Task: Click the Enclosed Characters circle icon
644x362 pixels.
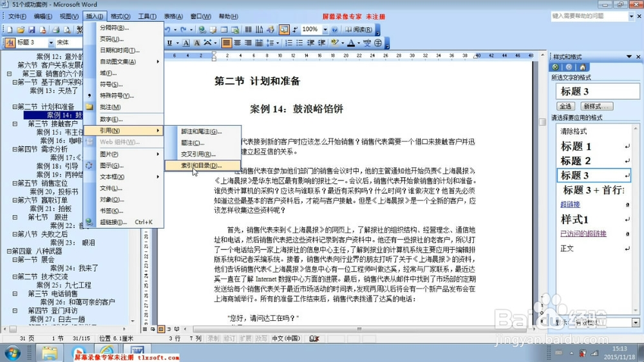Action: point(378,43)
